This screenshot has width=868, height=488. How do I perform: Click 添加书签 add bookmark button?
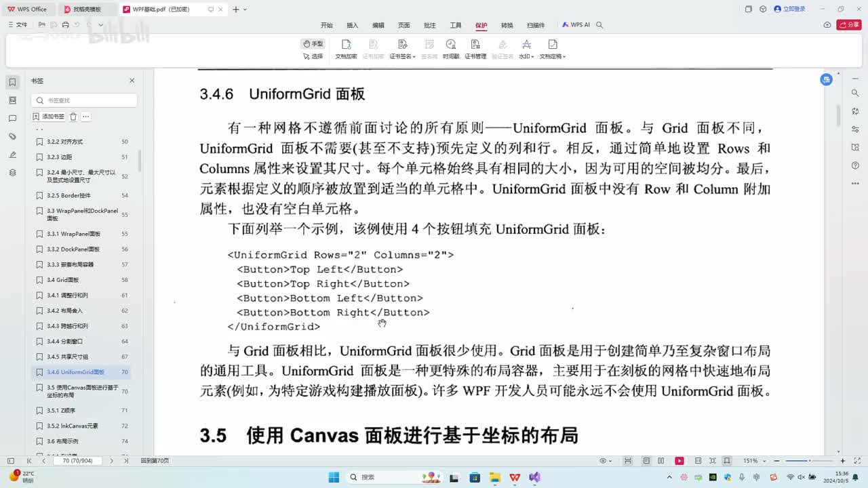click(49, 117)
